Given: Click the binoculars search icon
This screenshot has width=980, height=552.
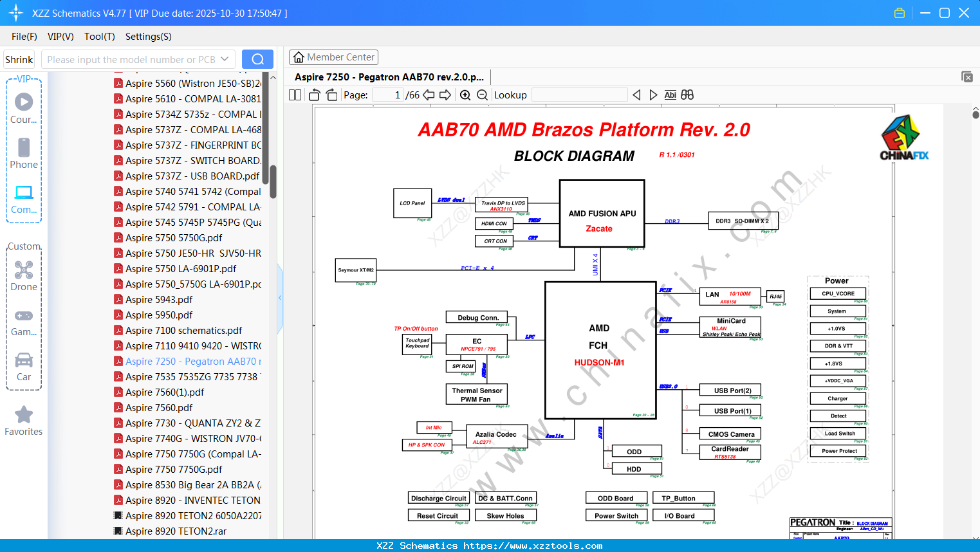Looking at the screenshot, I should coord(687,95).
